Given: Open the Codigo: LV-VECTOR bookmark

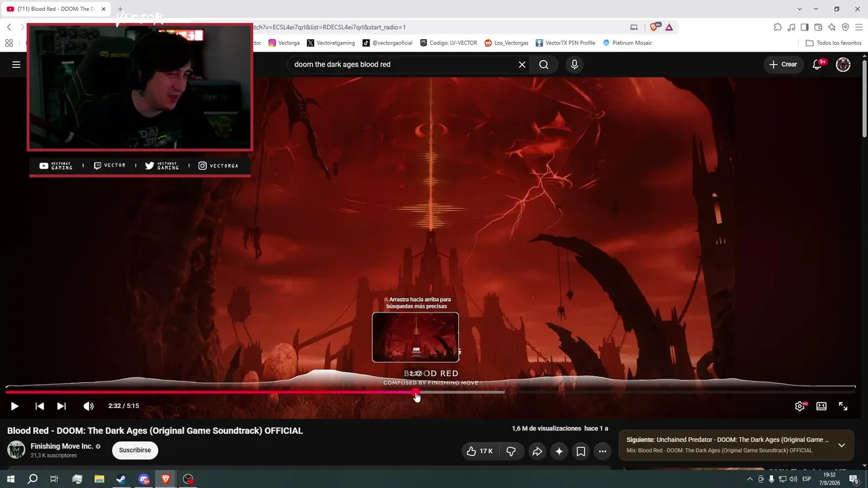Looking at the screenshot, I should pos(448,43).
